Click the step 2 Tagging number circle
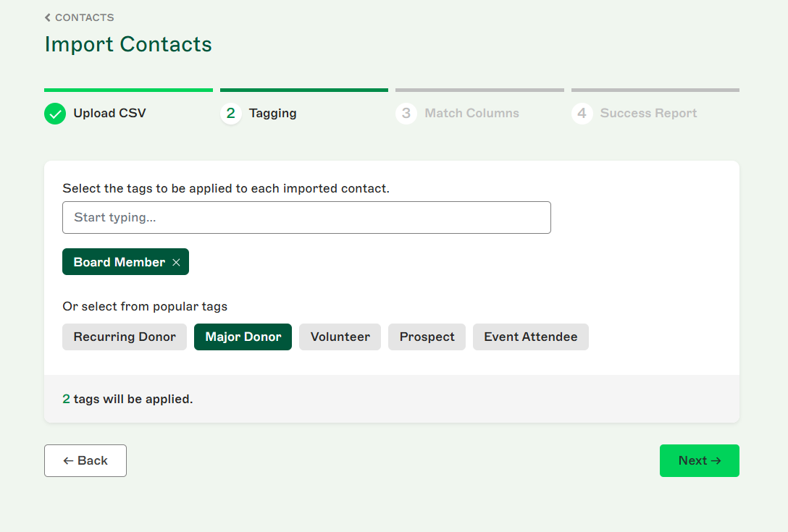 pyautogui.click(x=230, y=114)
